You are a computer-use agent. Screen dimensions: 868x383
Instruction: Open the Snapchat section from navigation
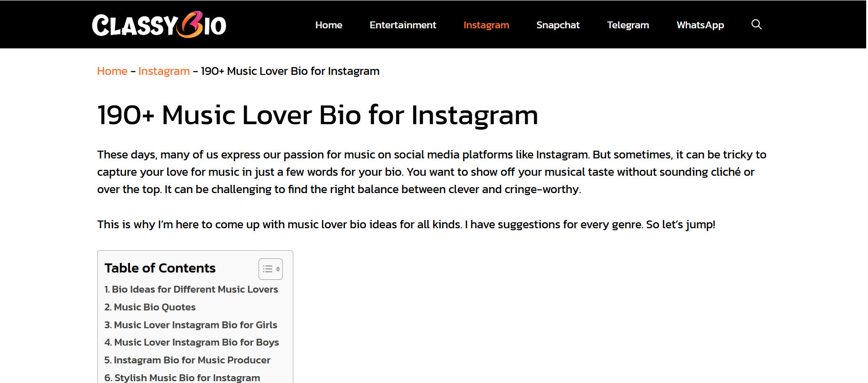[558, 25]
